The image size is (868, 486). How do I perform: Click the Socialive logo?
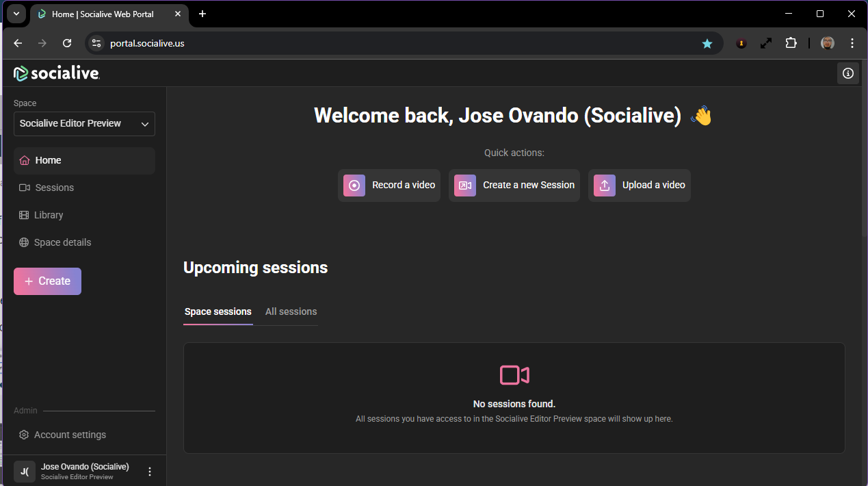click(x=57, y=73)
